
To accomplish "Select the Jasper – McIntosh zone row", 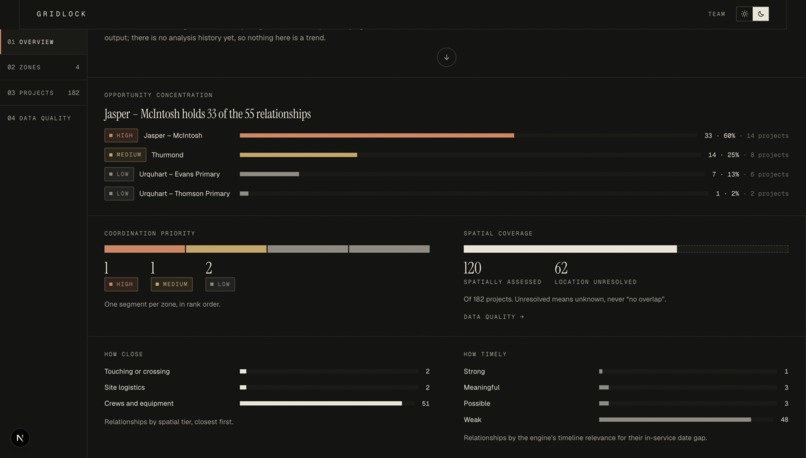I will click(446, 136).
